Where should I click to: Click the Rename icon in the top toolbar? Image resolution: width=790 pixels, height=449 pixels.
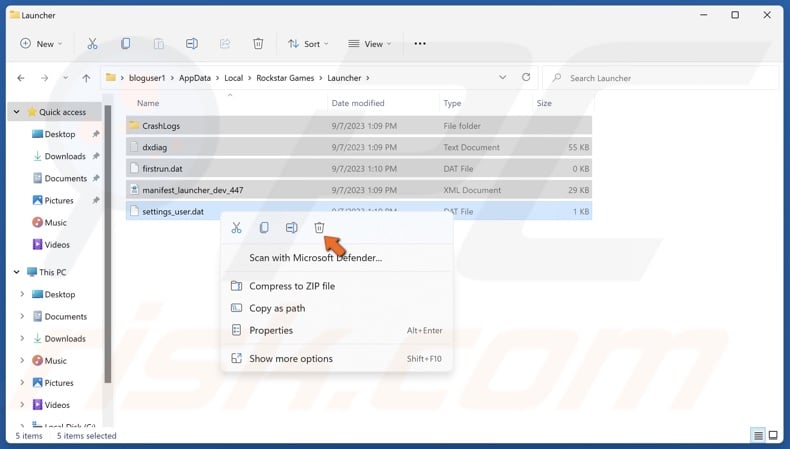click(191, 44)
